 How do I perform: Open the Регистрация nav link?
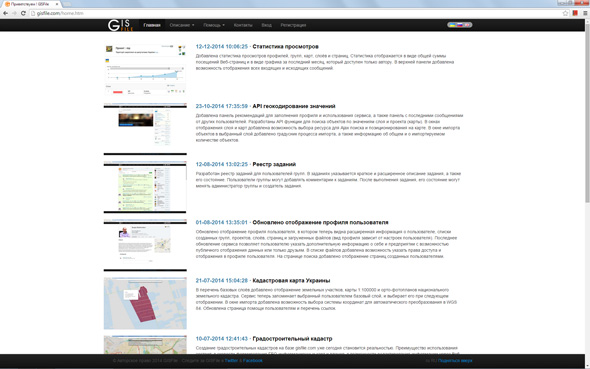293,25
